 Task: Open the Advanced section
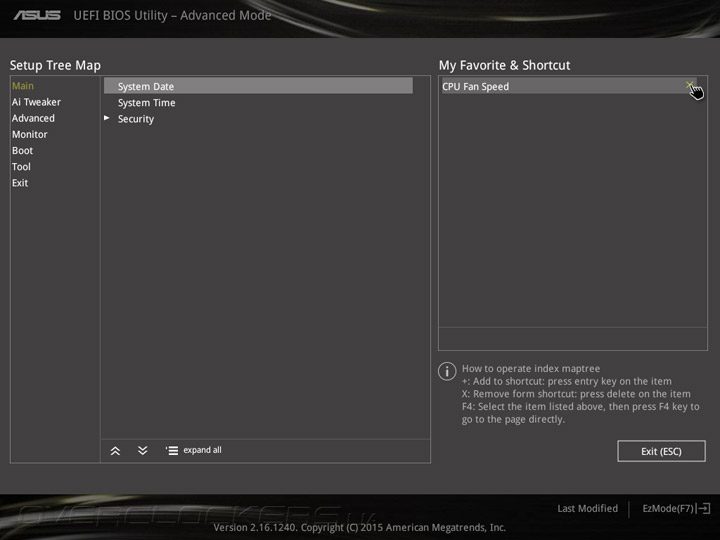pos(33,118)
